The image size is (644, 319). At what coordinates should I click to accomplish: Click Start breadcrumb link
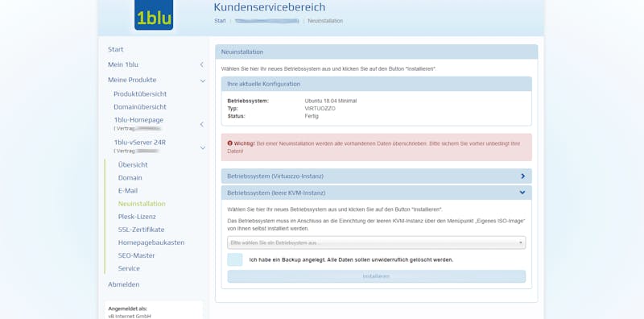point(220,21)
